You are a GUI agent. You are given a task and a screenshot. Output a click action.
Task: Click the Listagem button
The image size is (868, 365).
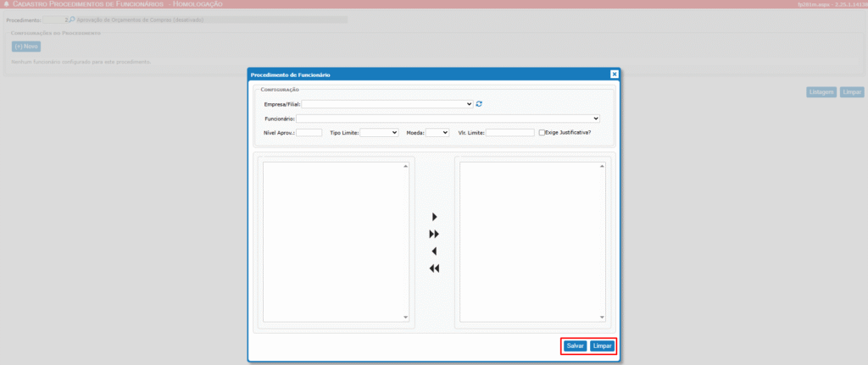click(821, 91)
